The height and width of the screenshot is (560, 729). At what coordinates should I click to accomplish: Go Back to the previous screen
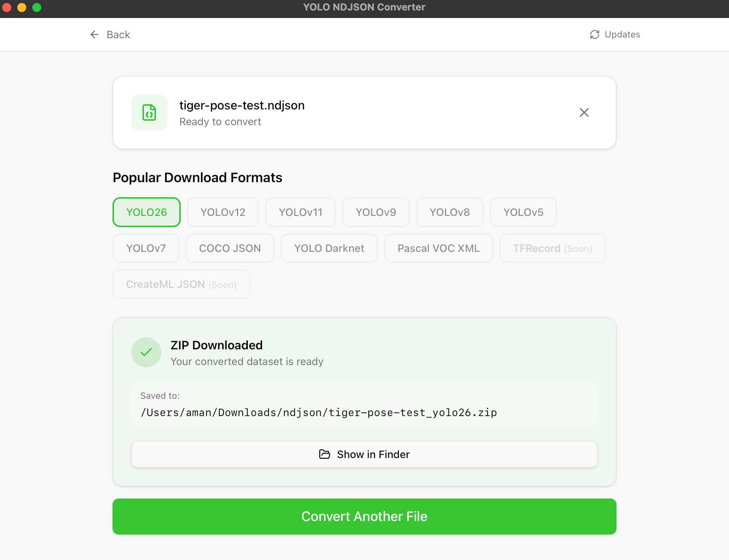click(x=110, y=34)
